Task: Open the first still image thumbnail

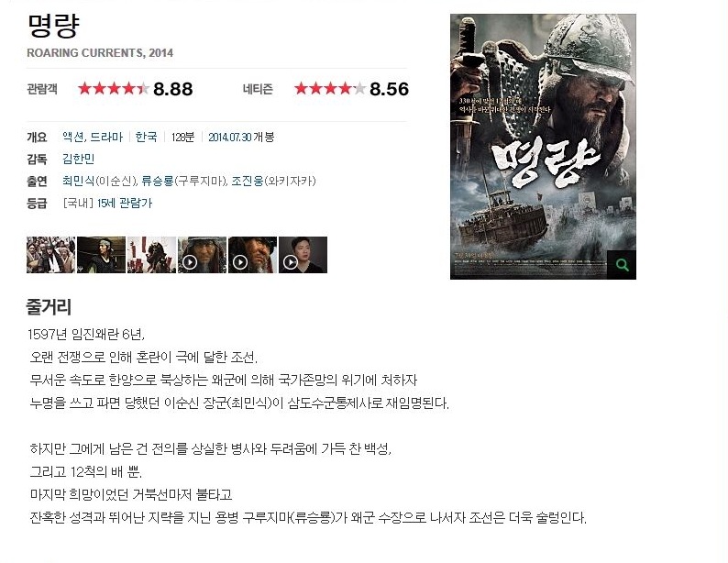Action: tap(50, 255)
